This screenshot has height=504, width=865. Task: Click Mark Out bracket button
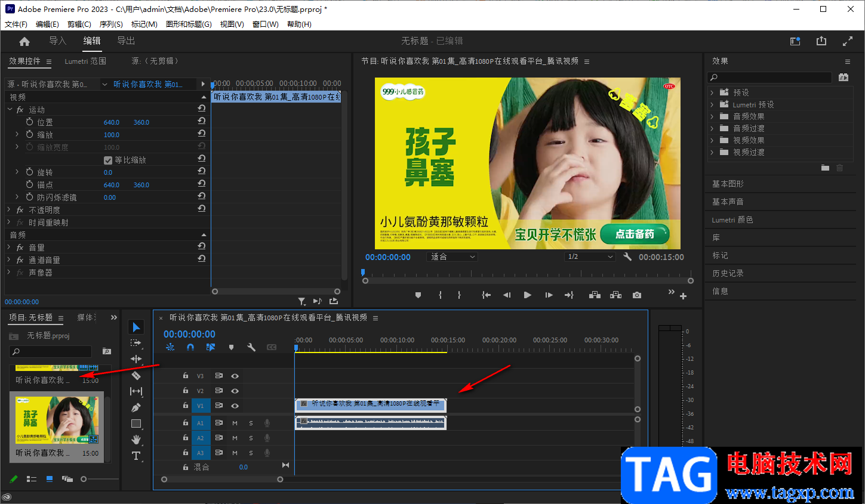click(x=459, y=295)
